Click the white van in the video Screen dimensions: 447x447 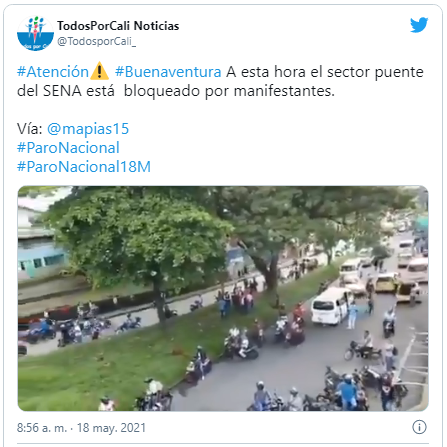coord(331,306)
